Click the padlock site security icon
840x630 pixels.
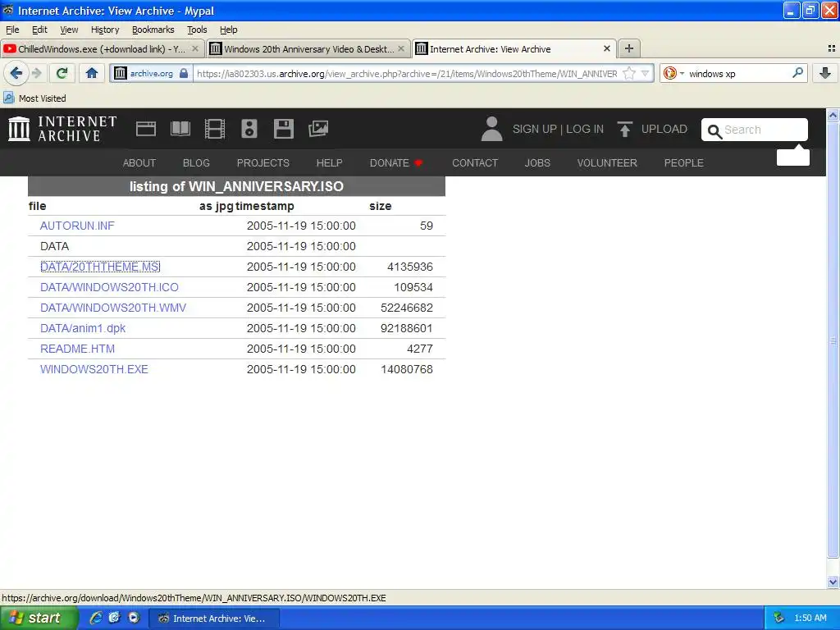pyautogui.click(x=184, y=73)
